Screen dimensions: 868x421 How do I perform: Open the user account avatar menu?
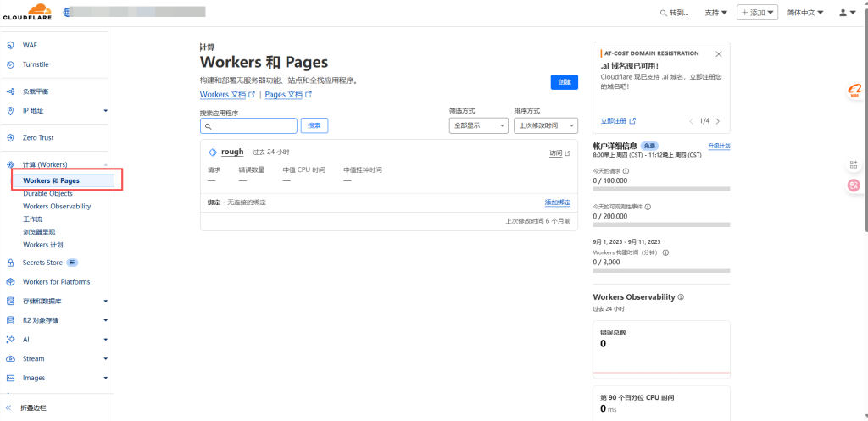[x=848, y=12]
